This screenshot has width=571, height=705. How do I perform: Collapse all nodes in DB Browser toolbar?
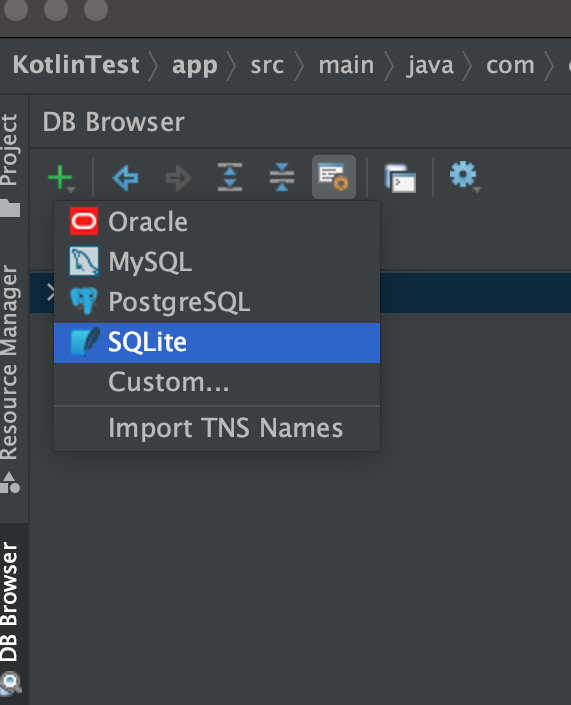[282, 177]
